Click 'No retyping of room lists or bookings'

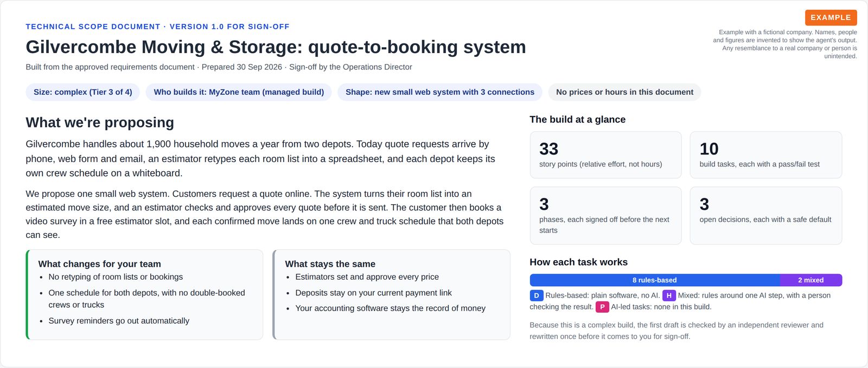pos(116,277)
